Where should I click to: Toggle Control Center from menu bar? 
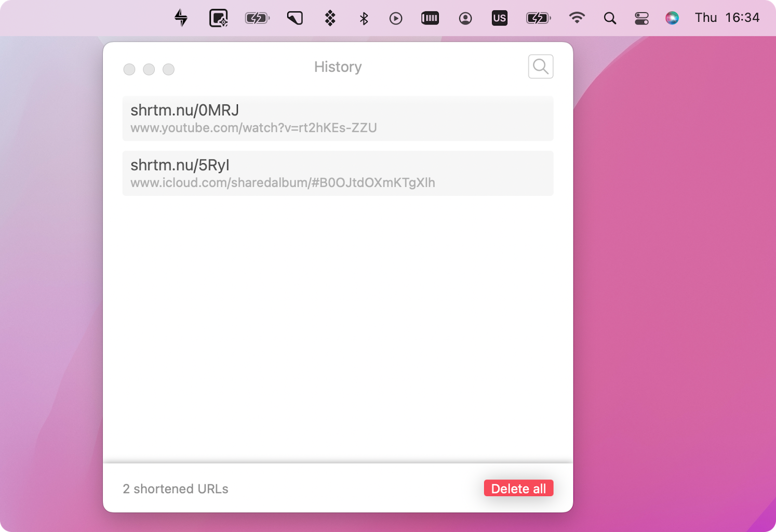(641, 19)
